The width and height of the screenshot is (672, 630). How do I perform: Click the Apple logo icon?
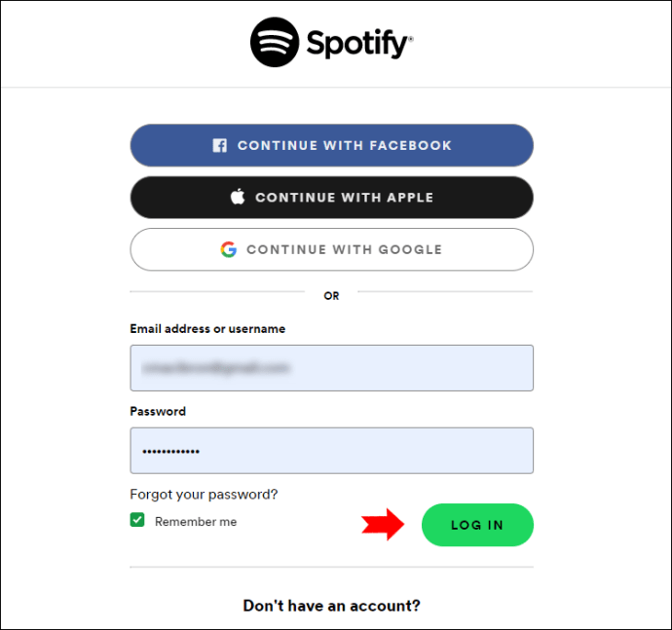click(238, 197)
